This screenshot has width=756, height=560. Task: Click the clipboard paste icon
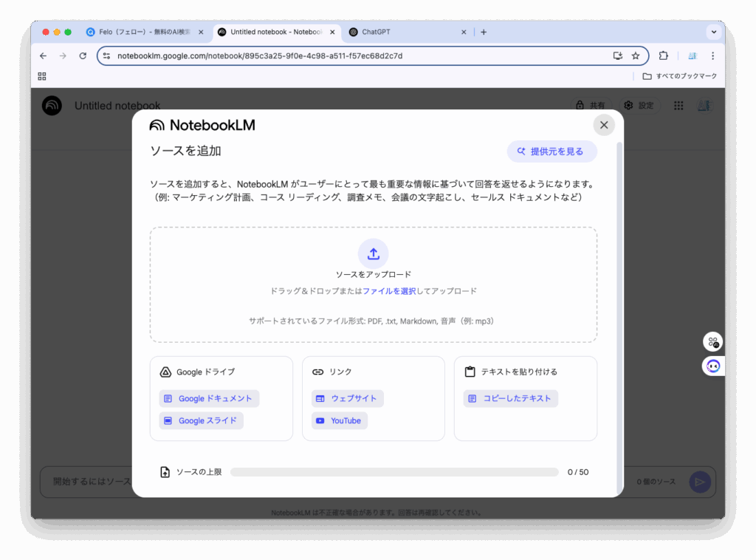(470, 372)
